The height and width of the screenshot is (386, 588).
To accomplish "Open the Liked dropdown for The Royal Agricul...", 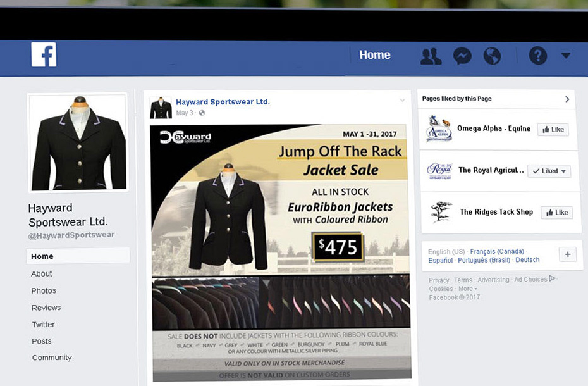I will pyautogui.click(x=549, y=171).
